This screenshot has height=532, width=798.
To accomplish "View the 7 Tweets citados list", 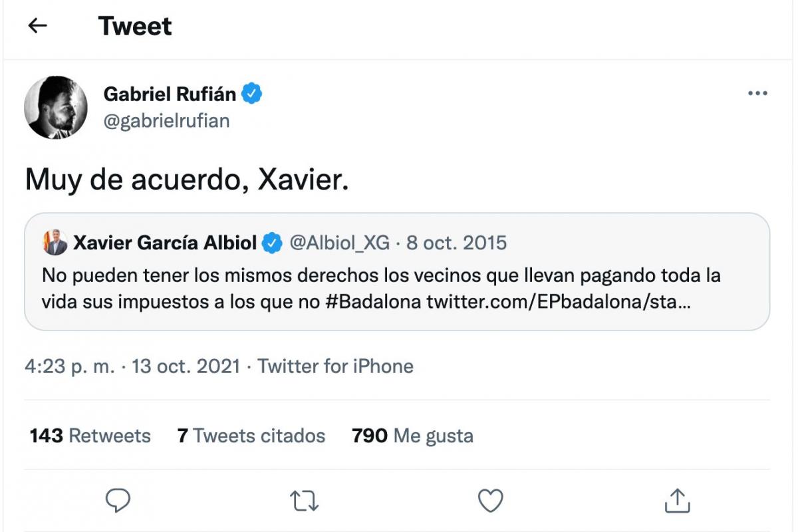I will tap(251, 436).
